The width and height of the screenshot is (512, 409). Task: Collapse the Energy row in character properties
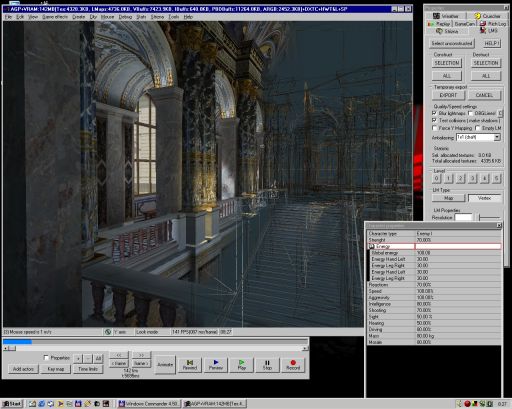371,246
